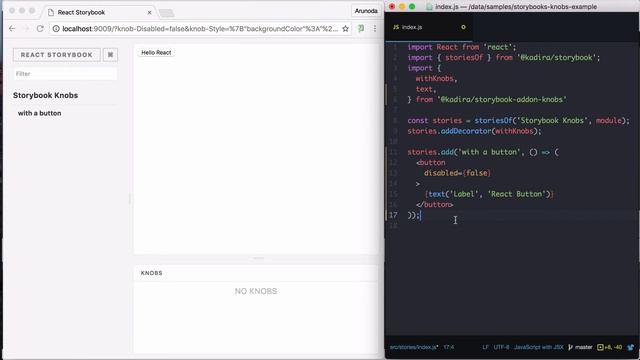Click the stories.add('with a button') line
Image resolution: width=640 pixels, height=360 pixels.
click(483, 152)
